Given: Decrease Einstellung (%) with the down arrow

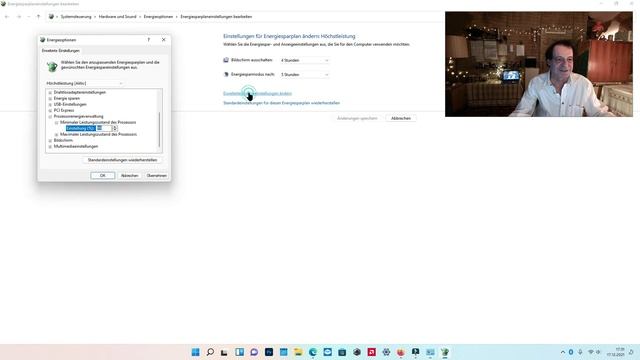Looking at the screenshot, I should pyautogui.click(x=115, y=130).
